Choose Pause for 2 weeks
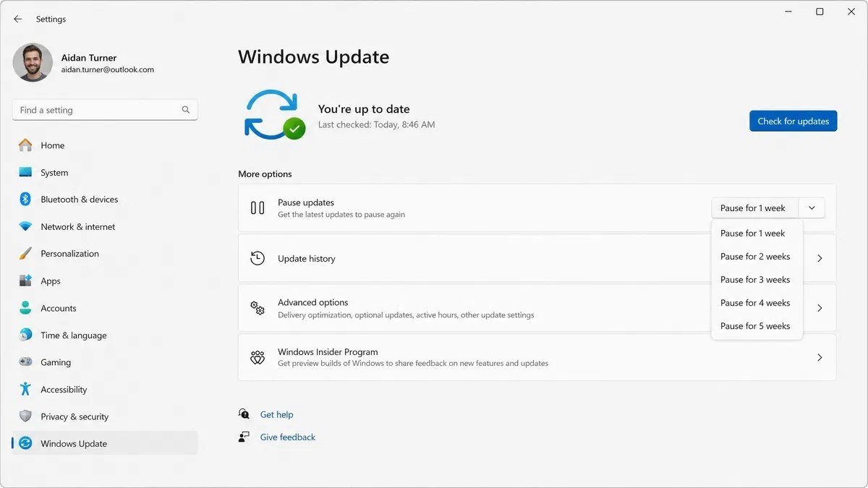868x488 pixels. pos(757,257)
